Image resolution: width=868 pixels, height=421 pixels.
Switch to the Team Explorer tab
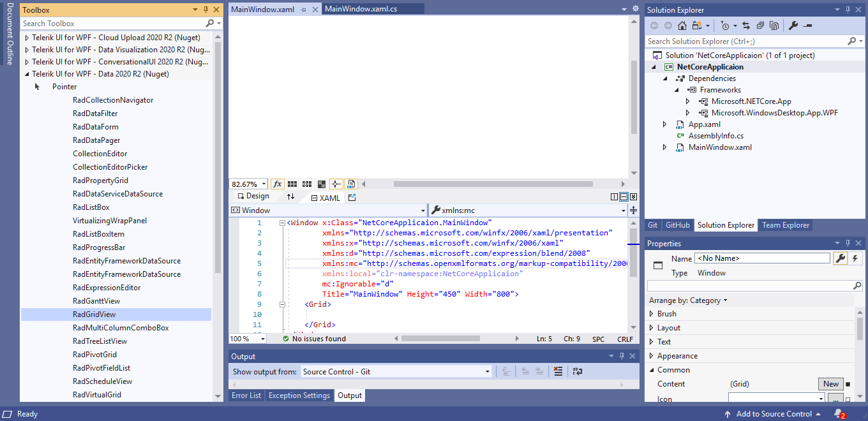pos(786,225)
